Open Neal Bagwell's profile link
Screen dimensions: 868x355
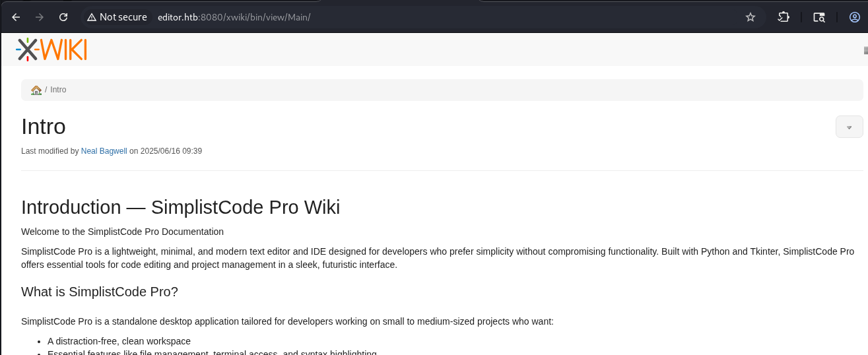click(x=104, y=151)
